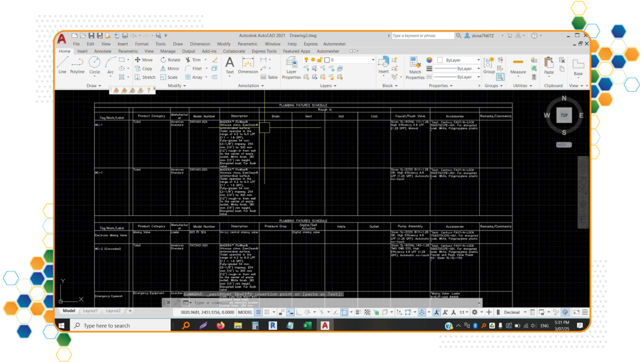Image resolution: width=644 pixels, height=362 pixels.
Task: Click the Quick Calculator icon in Utilities
Action: (534, 77)
